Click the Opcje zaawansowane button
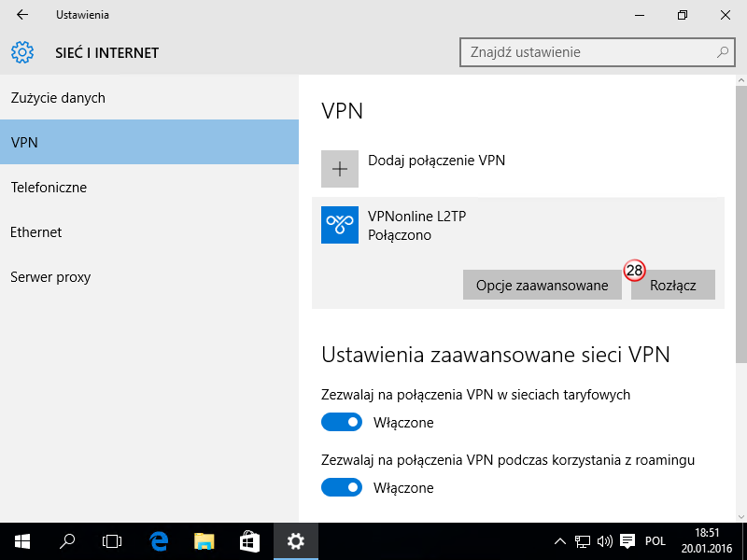 pyautogui.click(x=543, y=285)
